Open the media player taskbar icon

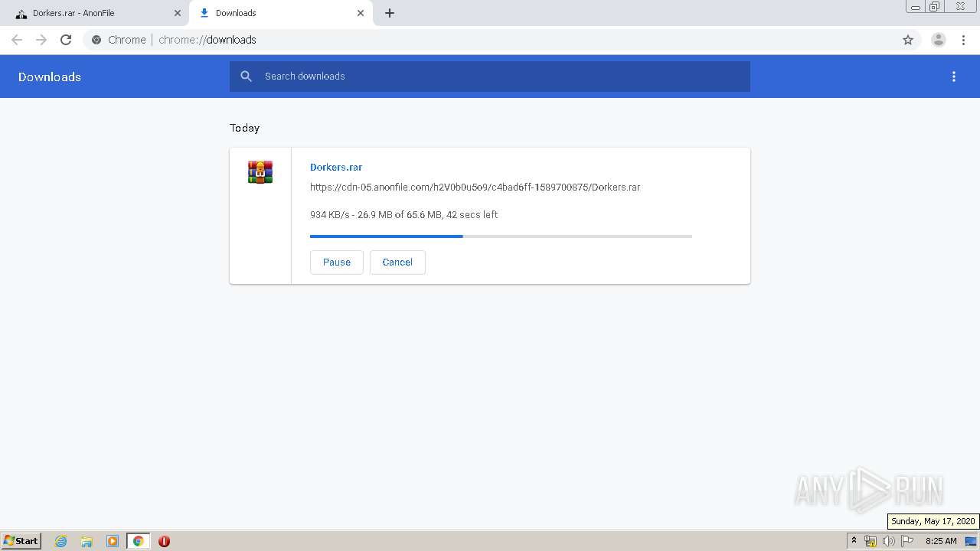coord(113,541)
